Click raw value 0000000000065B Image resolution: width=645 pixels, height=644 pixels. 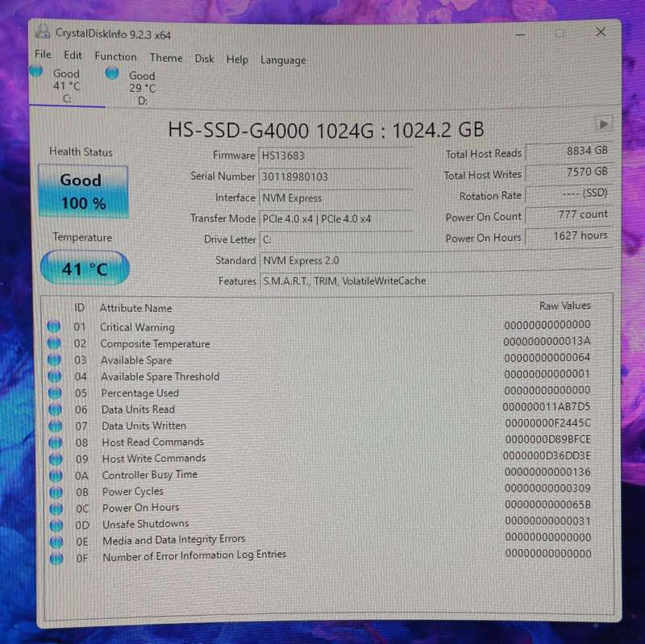(x=548, y=505)
